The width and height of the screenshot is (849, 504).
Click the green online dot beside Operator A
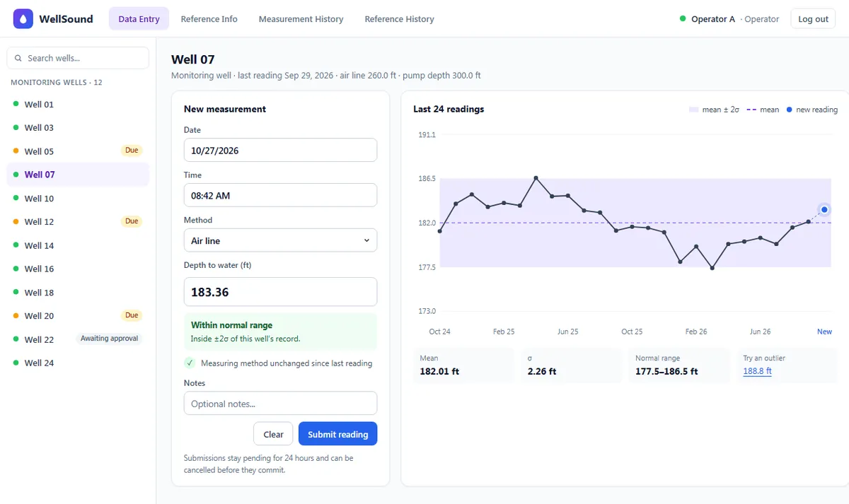pyautogui.click(x=683, y=19)
